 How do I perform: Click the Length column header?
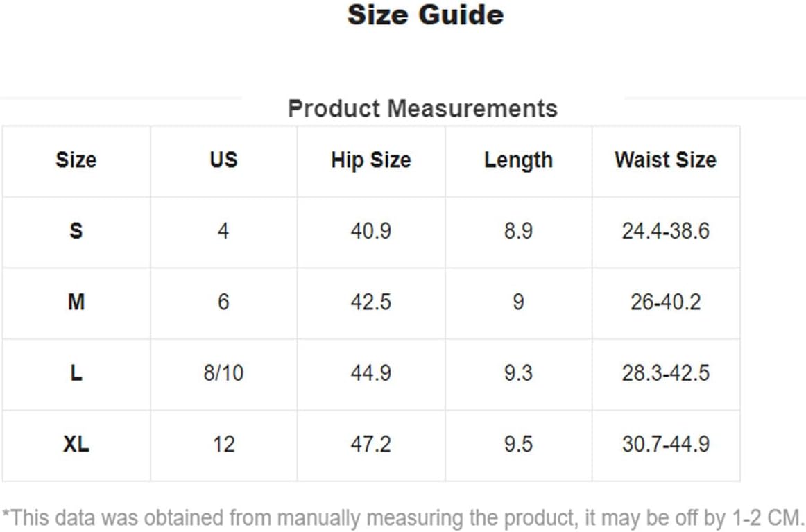point(519,160)
